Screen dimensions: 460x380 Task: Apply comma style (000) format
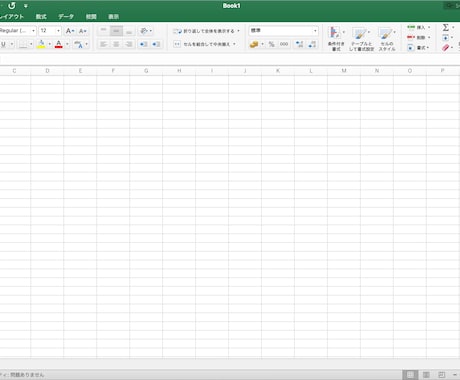click(284, 44)
